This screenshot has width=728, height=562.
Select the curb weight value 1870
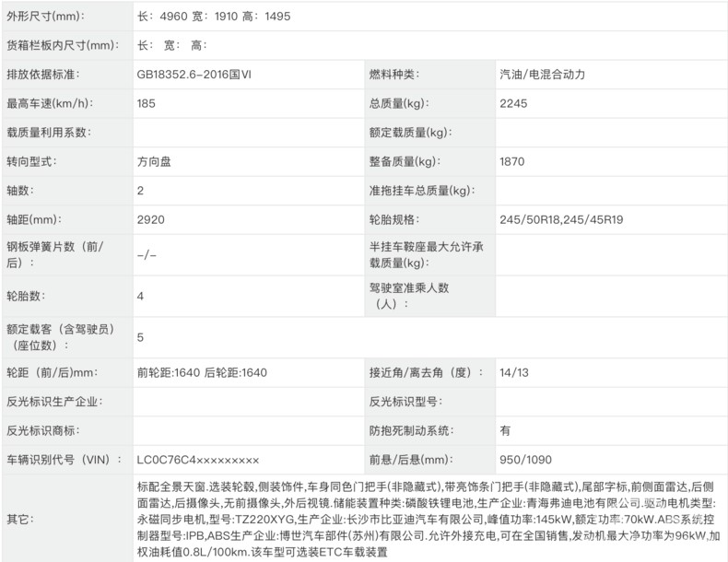tap(512, 161)
